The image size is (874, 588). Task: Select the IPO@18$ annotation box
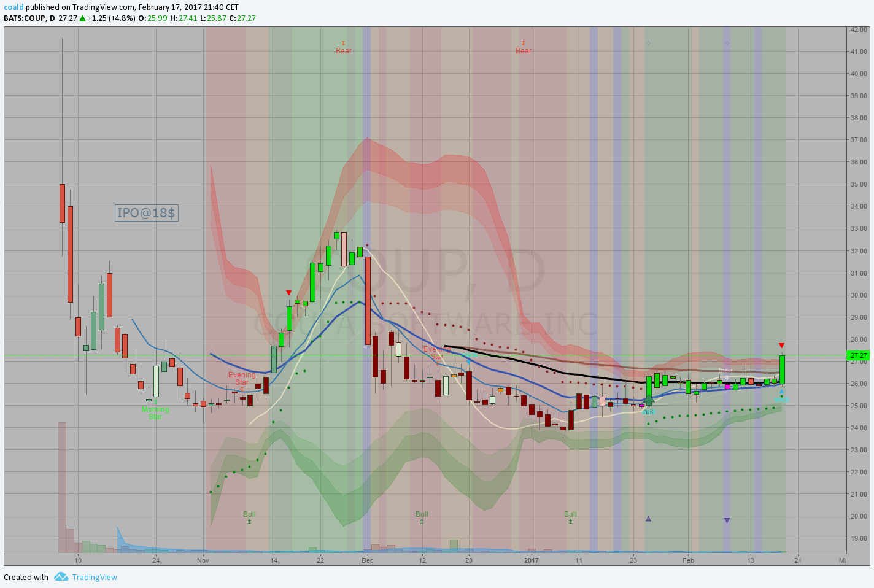146,213
